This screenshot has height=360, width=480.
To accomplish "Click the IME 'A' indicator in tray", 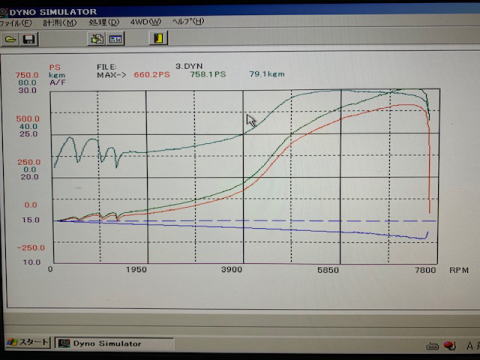I will tap(471, 346).
